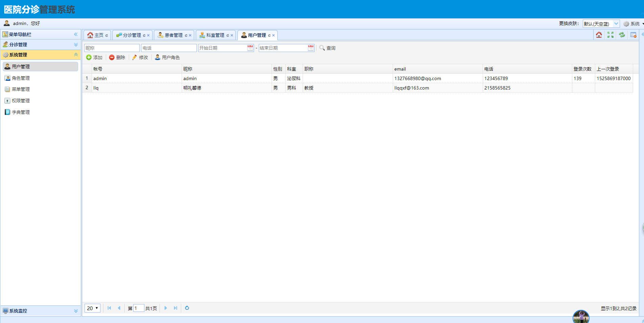644x323 pixels.
Task: Click the 泌尿科 department cell
Action: click(294, 78)
